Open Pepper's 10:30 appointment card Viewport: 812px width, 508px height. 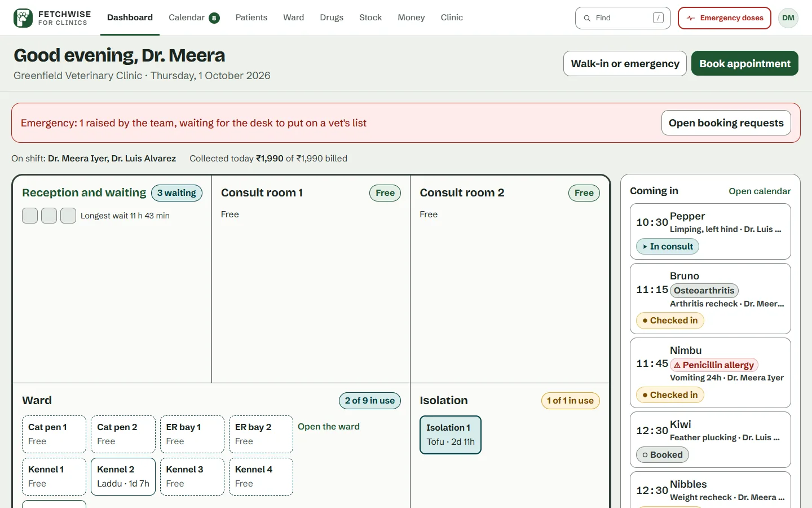(x=710, y=231)
